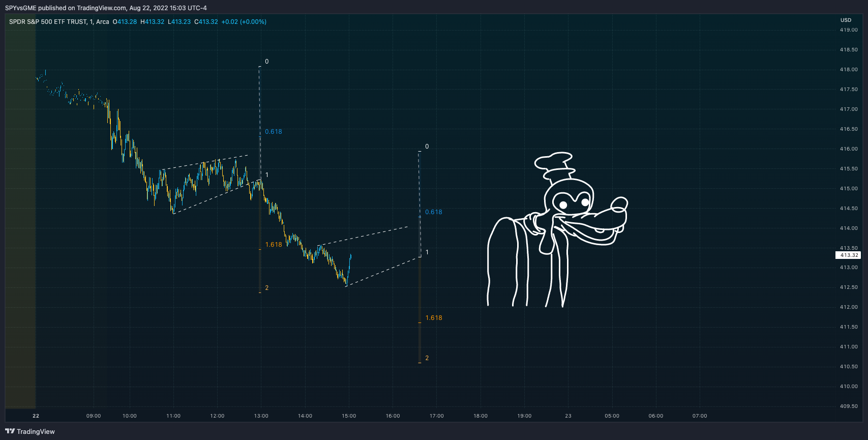Viewport: 868px width, 440px height.
Task: Select blue 0.618 label of the earlier Fibonacci
Action: point(274,132)
